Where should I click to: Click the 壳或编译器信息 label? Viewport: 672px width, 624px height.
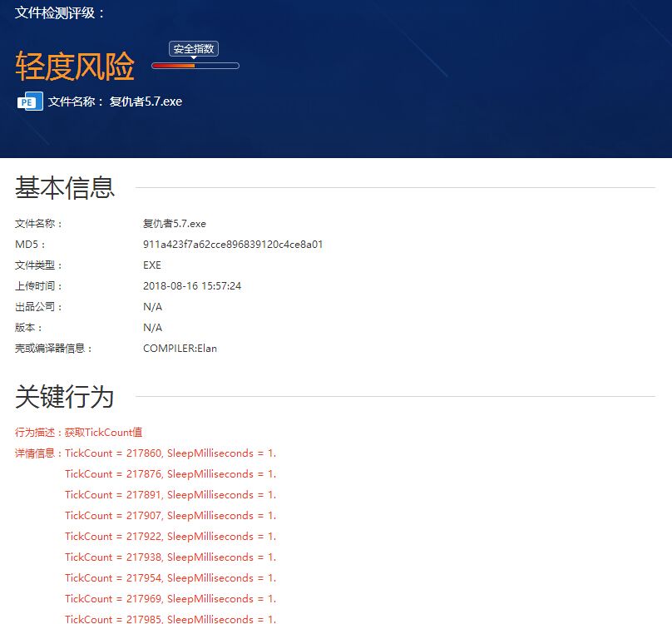tap(53, 349)
